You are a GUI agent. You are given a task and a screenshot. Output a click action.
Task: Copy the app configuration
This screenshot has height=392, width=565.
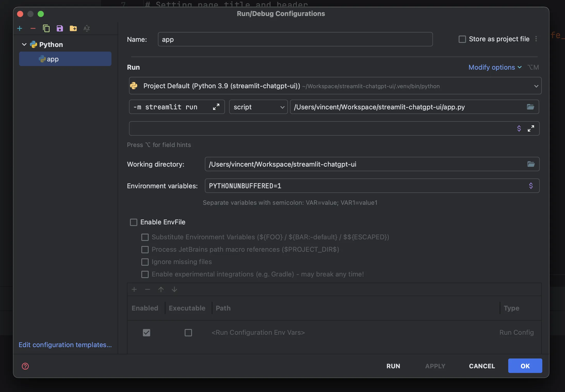tap(46, 28)
